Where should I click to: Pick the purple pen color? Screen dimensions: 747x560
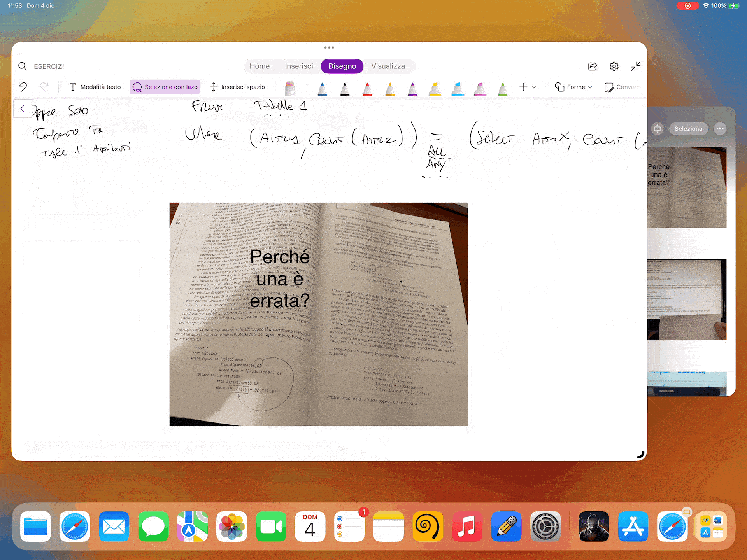[412, 89]
